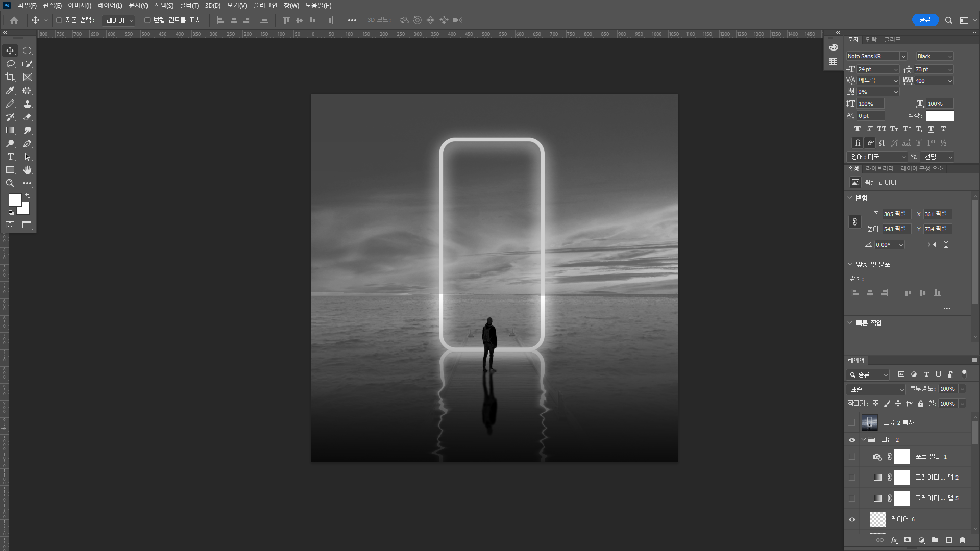Viewport: 980px width, 551px height.
Task: Click the white text 색상 swatch
Action: coord(940,116)
